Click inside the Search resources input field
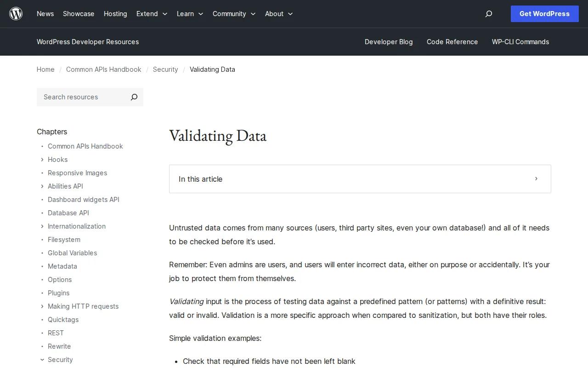The width and height of the screenshot is (588, 368). pyautogui.click(x=78, y=97)
